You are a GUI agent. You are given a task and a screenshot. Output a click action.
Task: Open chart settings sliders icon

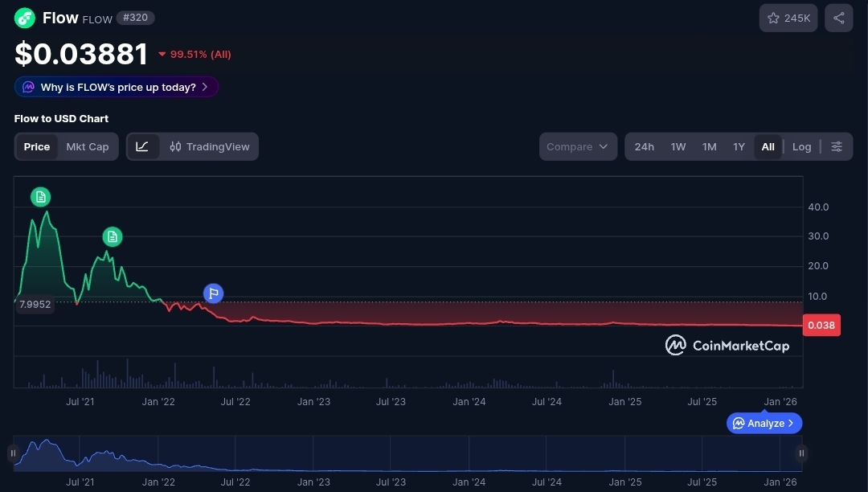837,146
